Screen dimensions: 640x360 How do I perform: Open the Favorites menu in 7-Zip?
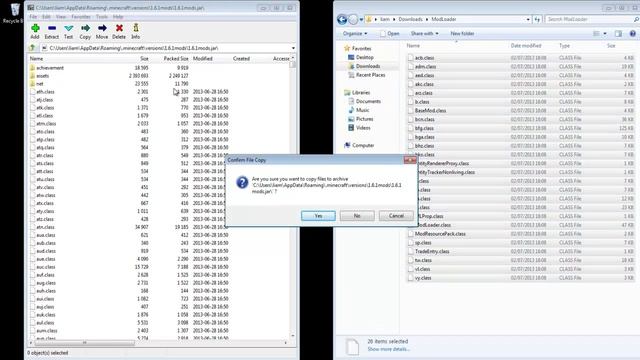(x=81, y=17)
